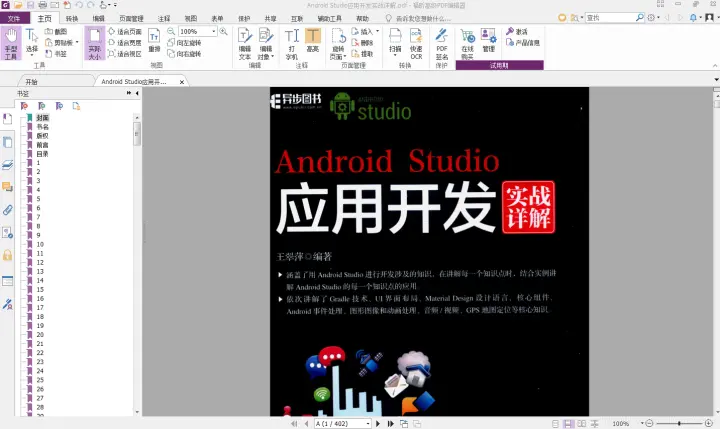Open Layers side panel icon
The height and width of the screenshot is (429, 720).
[x=7, y=164]
